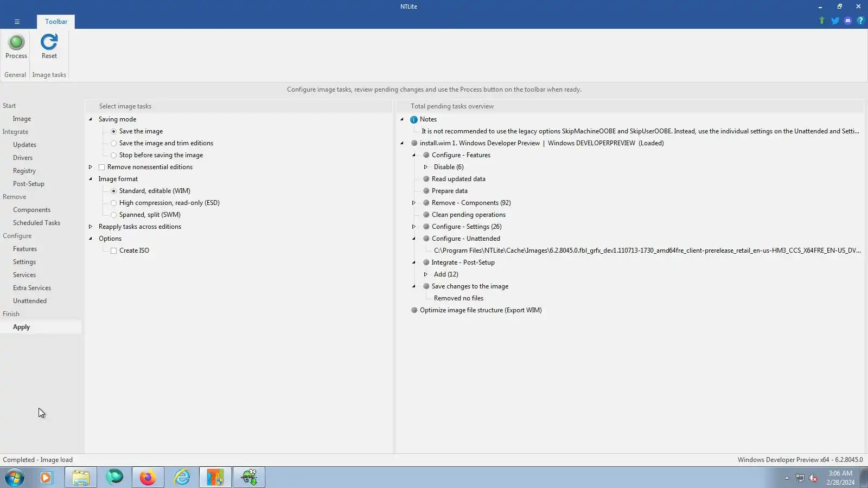Expand Reapply tasks across editions
Image resolution: width=868 pixels, height=488 pixels.
(91, 227)
